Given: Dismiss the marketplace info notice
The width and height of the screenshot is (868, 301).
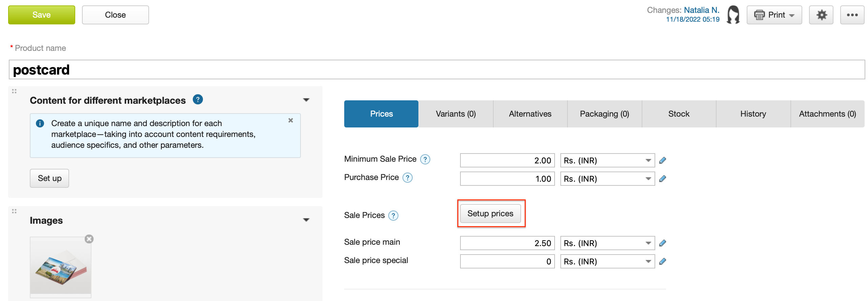Looking at the screenshot, I should [x=291, y=120].
